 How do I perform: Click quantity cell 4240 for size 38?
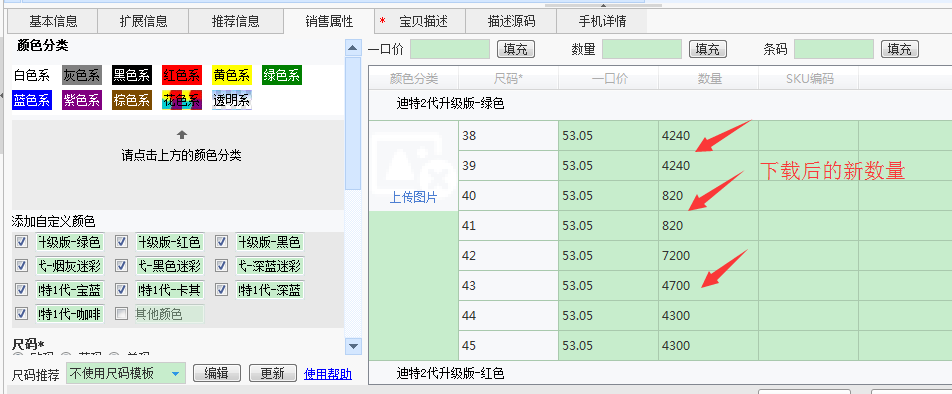click(x=709, y=135)
